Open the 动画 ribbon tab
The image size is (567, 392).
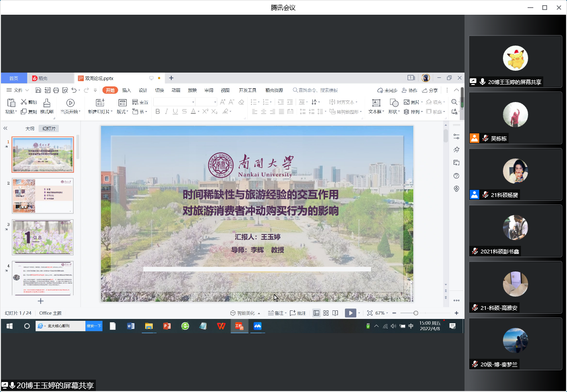click(176, 90)
